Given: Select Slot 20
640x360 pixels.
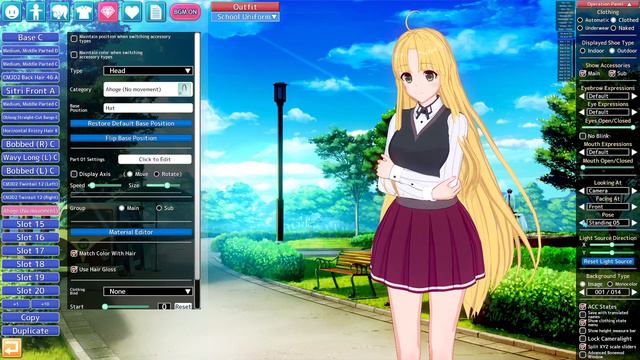Looking at the screenshot, I should click(31, 291).
